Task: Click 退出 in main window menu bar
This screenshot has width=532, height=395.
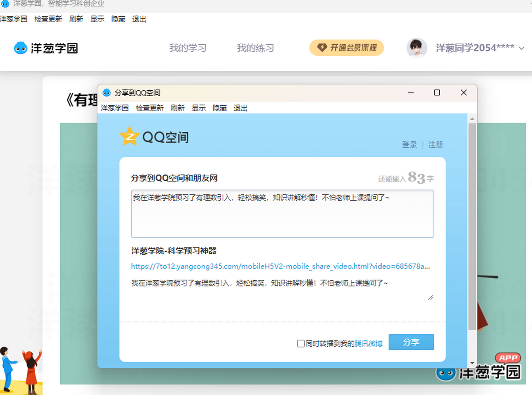Action: [139, 19]
